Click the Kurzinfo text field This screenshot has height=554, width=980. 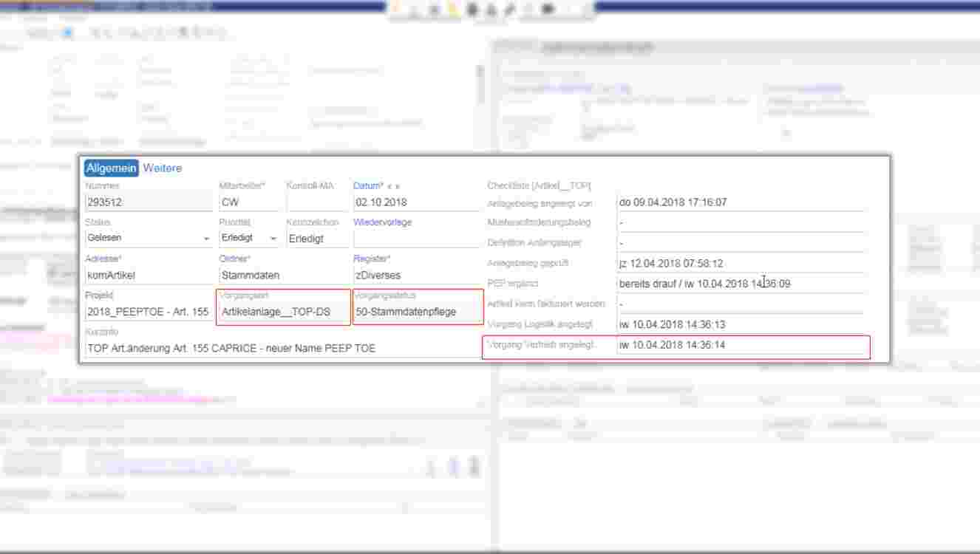click(x=281, y=348)
